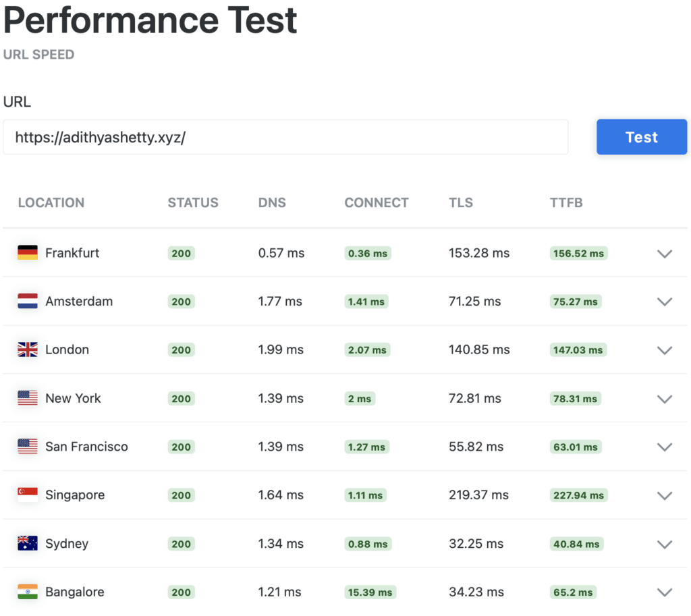Click the 0.36 ms connect badge
The image size is (691, 616).
click(368, 254)
